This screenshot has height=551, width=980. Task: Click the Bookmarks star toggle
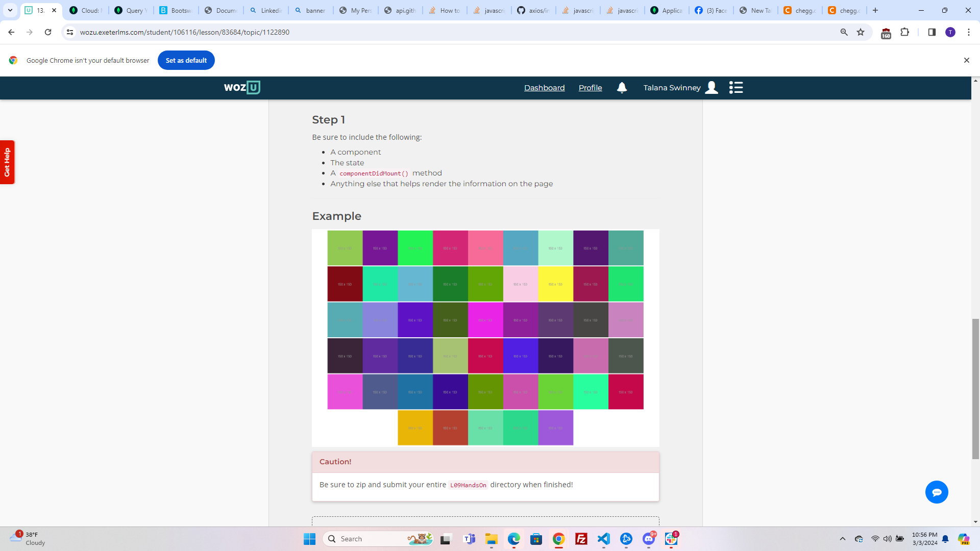click(861, 32)
